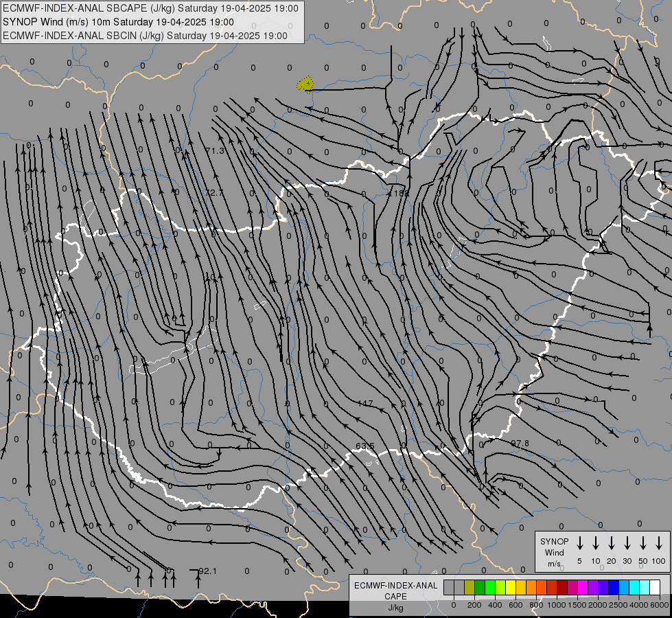This screenshot has width=672, height=618.
Task: Click the SBCAPE title line
Action: [x=150, y=8]
